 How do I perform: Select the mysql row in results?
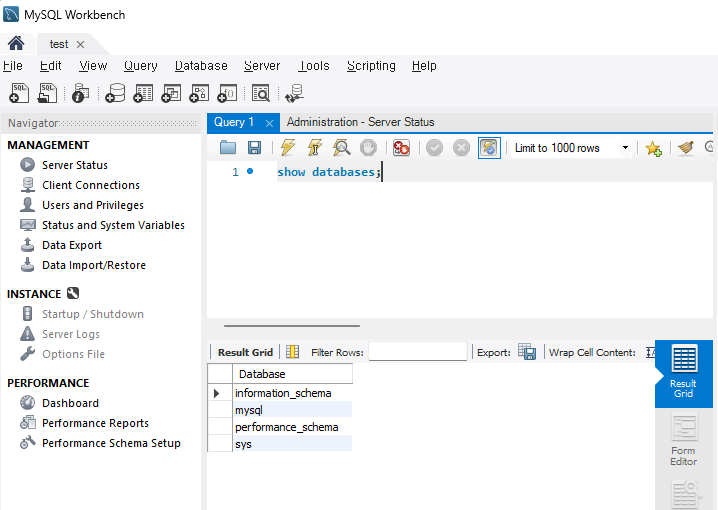[x=293, y=410]
